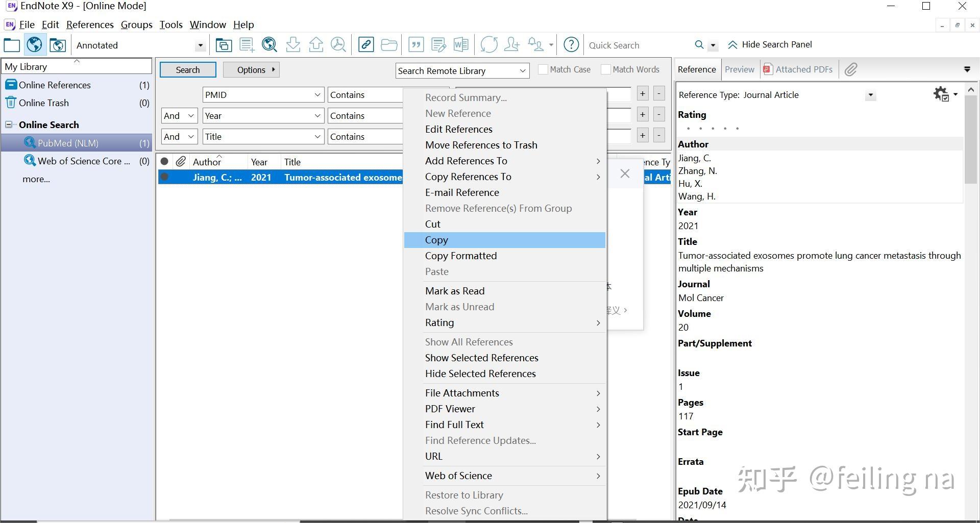Select Online References group
The image size is (980, 523).
77,85
